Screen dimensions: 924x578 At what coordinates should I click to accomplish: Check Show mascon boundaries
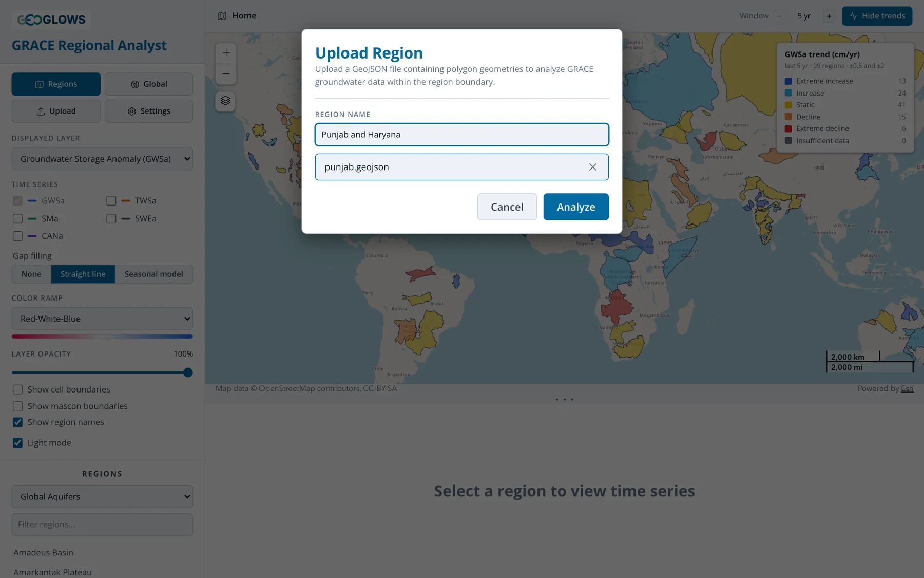pos(17,406)
